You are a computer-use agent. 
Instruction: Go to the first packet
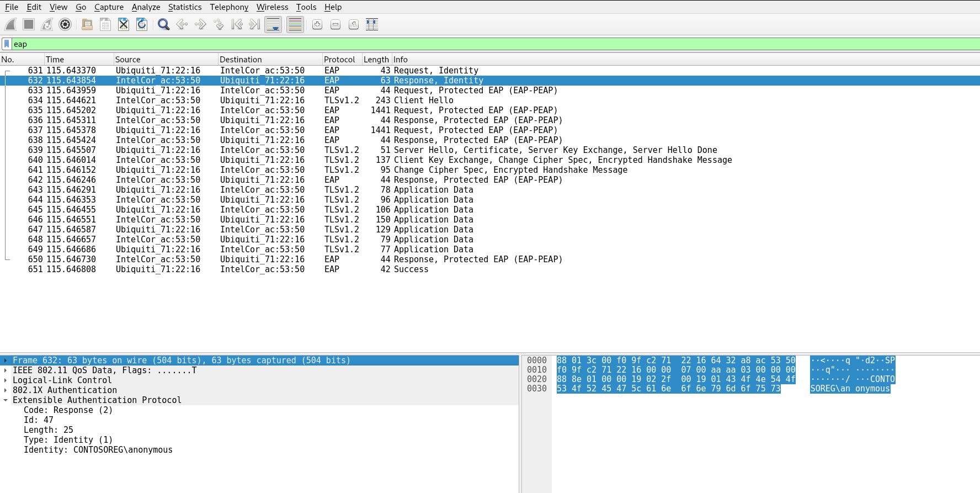(237, 24)
